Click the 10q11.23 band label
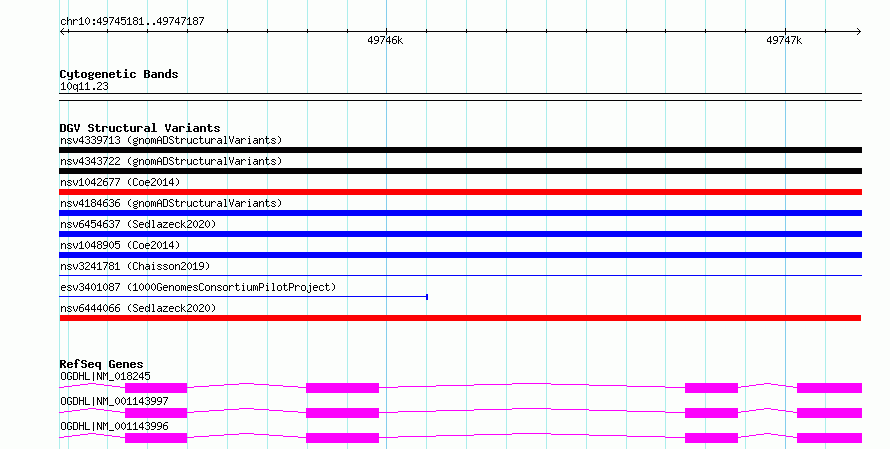The image size is (890, 449). pyautogui.click(x=84, y=86)
